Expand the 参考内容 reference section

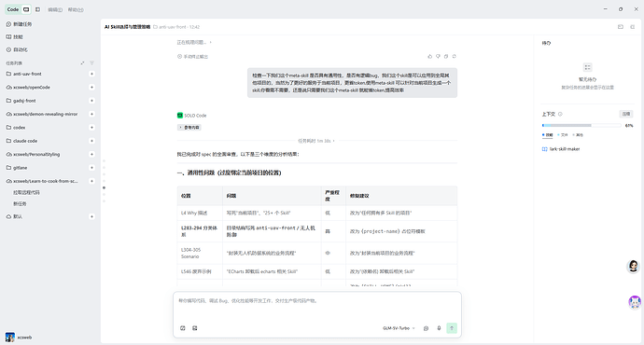click(189, 128)
